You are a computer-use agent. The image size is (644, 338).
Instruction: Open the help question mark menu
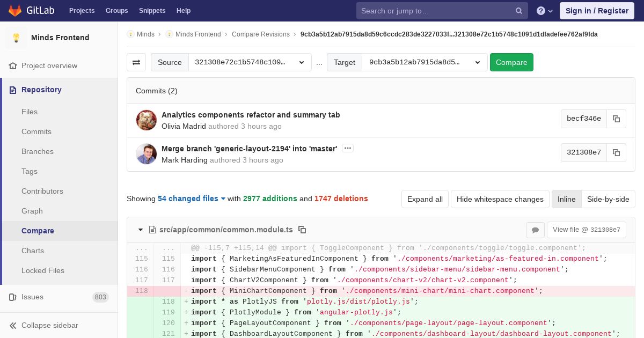(545, 11)
